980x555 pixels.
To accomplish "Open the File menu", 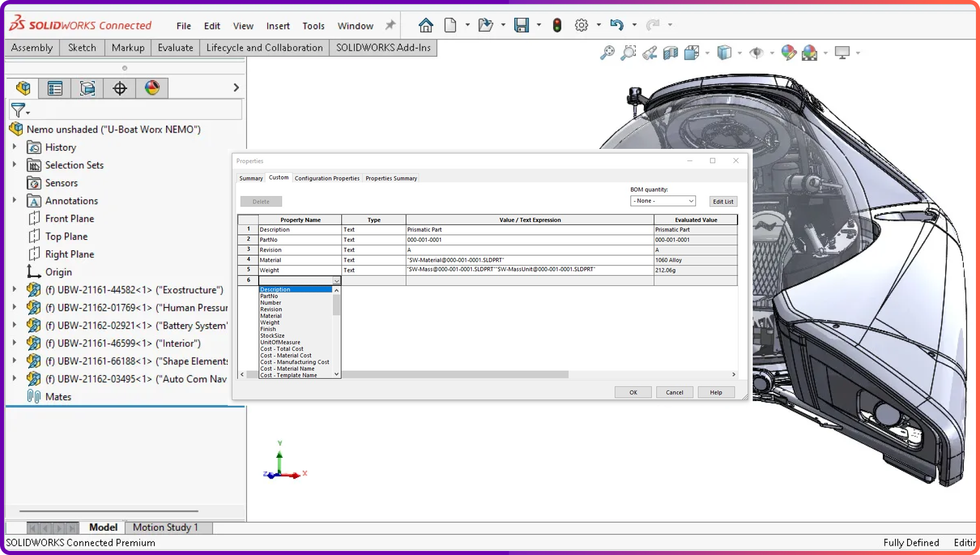I will click(184, 26).
